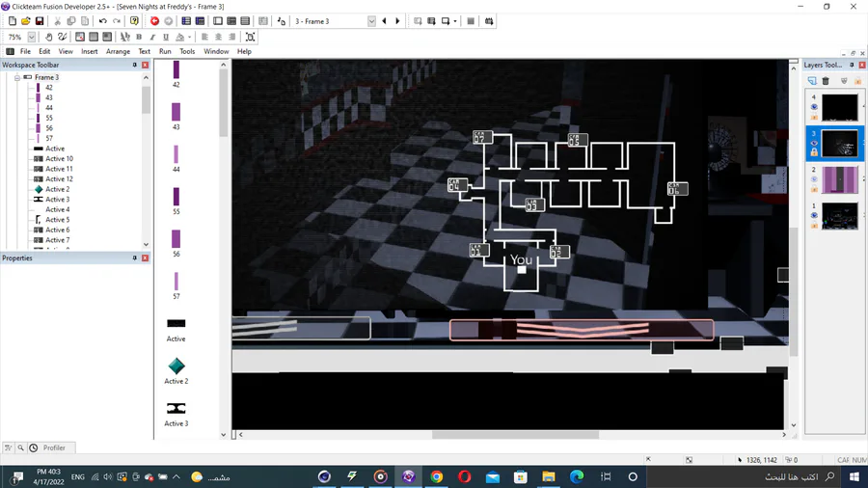
Task: Click the Redo arrow
Action: [117, 21]
